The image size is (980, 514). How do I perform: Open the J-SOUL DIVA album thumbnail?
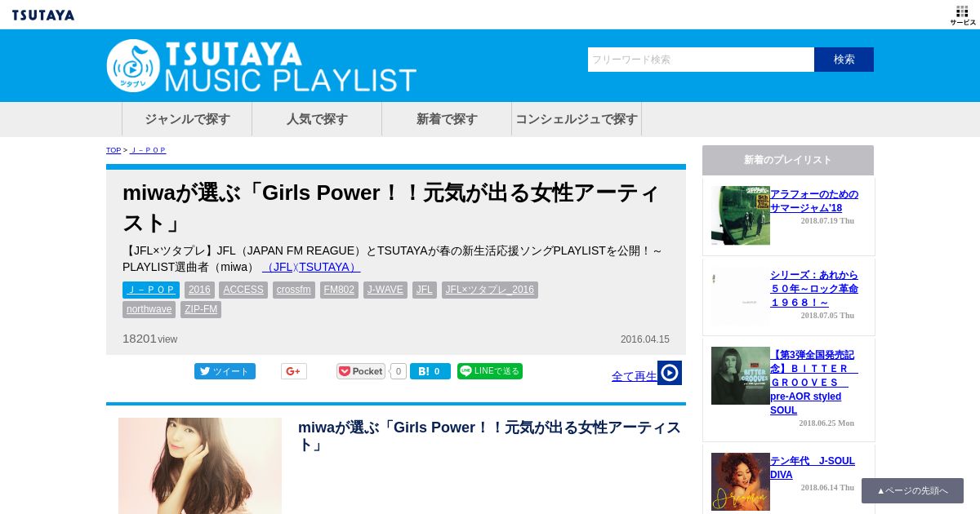[741, 481]
